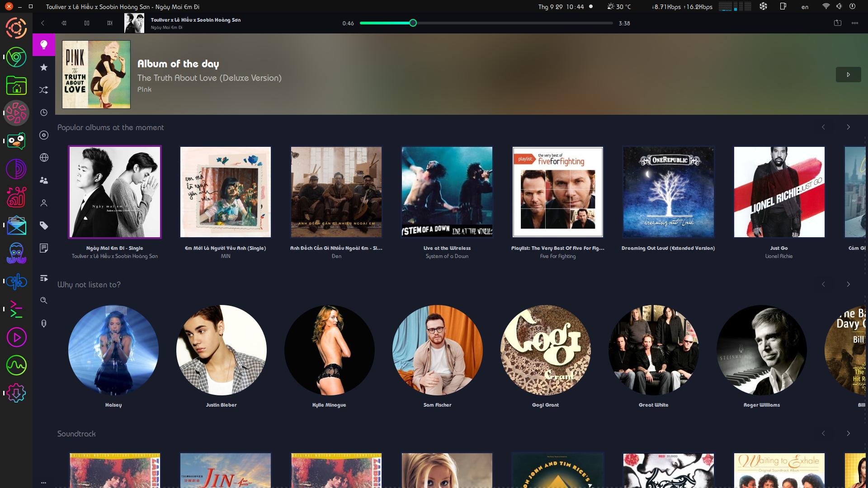Open the Search magnifier in sidebar
868x488 pixels.
(44, 300)
